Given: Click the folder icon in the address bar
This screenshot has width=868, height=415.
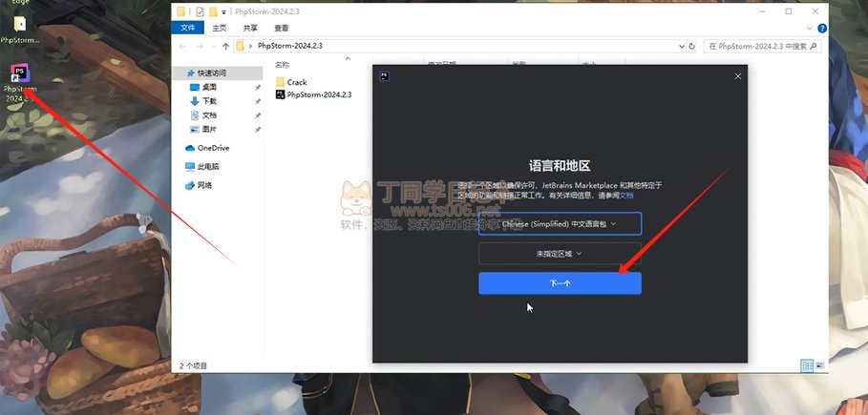Looking at the screenshot, I should click(240, 46).
